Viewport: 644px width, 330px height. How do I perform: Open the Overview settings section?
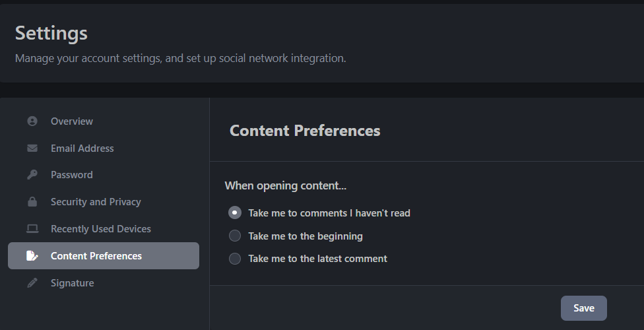72,121
